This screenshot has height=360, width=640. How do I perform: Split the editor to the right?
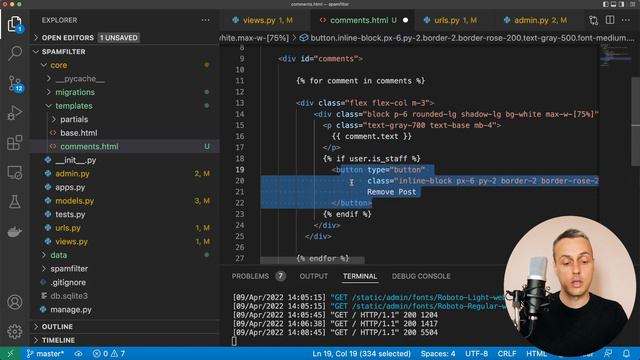[610, 20]
